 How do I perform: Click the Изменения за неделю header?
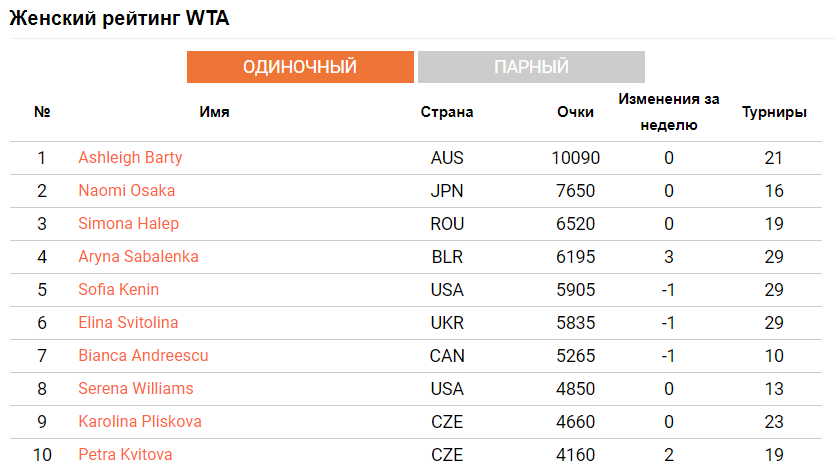pyautogui.click(x=669, y=112)
